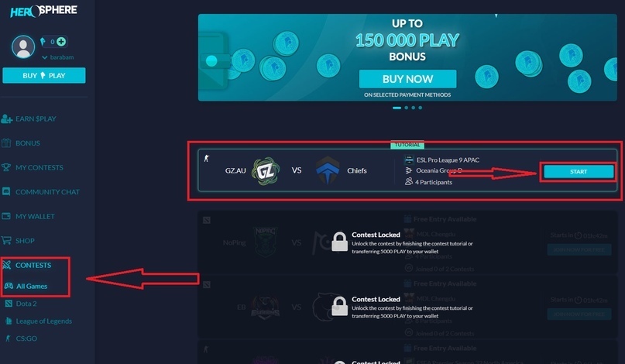
Task: Open EARN $PLAY from sidebar
Action: click(36, 118)
